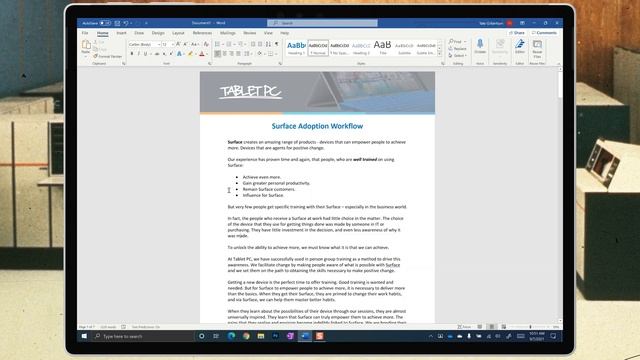Open the File menu tab
This screenshot has width=640, height=360.
(85, 33)
